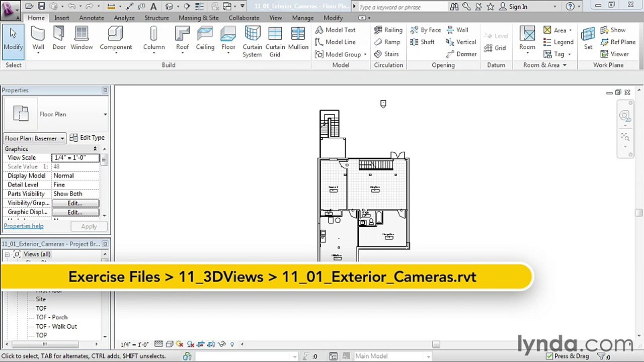The width and height of the screenshot is (644, 362).
Task: Close the Properties palette
Action: 105,90
